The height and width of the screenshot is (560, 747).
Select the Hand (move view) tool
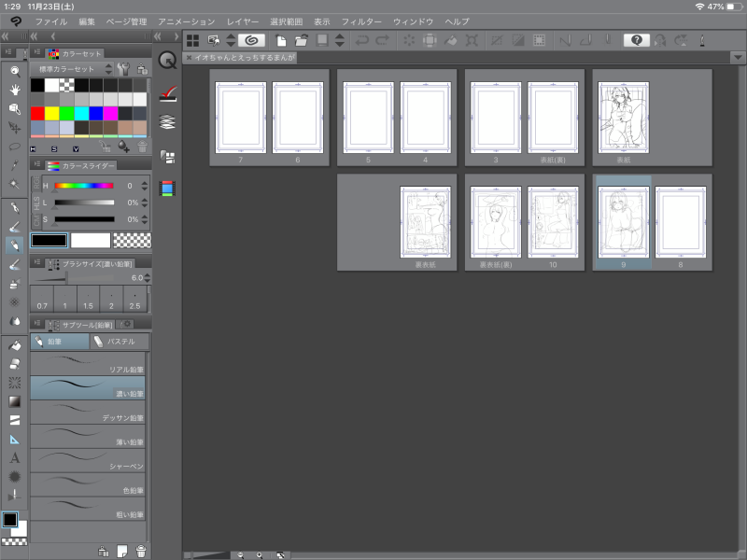pyautogui.click(x=15, y=90)
